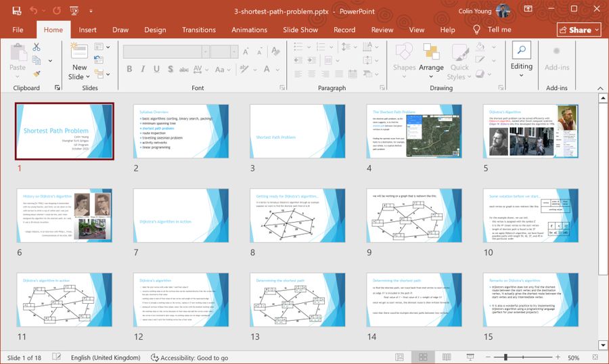Open the Transitions ribbon tab
Screen dimensions: 609x364
(198, 30)
